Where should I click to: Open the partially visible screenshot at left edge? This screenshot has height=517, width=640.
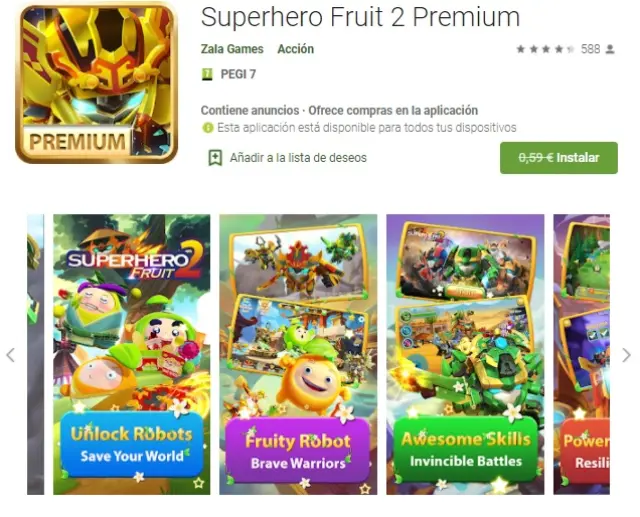pyautogui.click(x=36, y=354)
